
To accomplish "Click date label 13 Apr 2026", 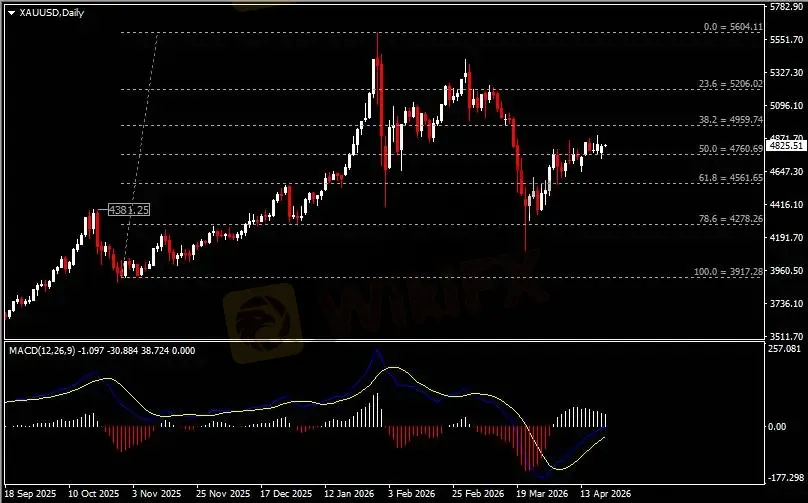I will [605, 493].
